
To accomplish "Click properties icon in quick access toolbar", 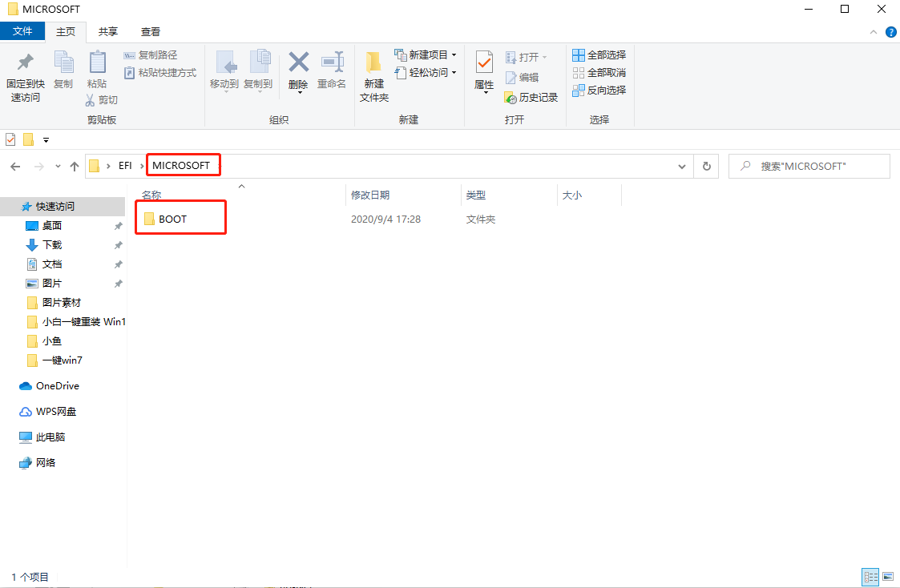I will pos(10,139).
